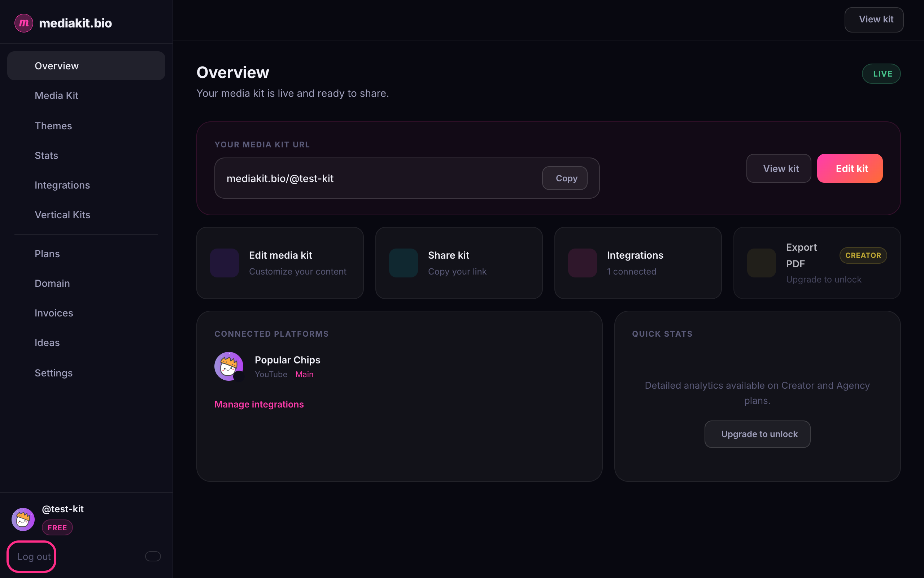Click the 'Edit media kit' card title
The image size is (924, 578).
(x=281, y=255)
